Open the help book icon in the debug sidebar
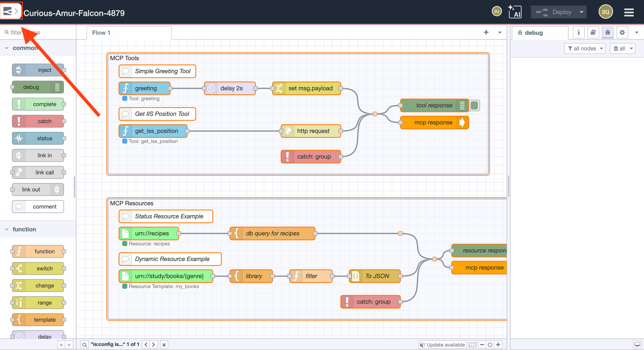 (593, 32)
